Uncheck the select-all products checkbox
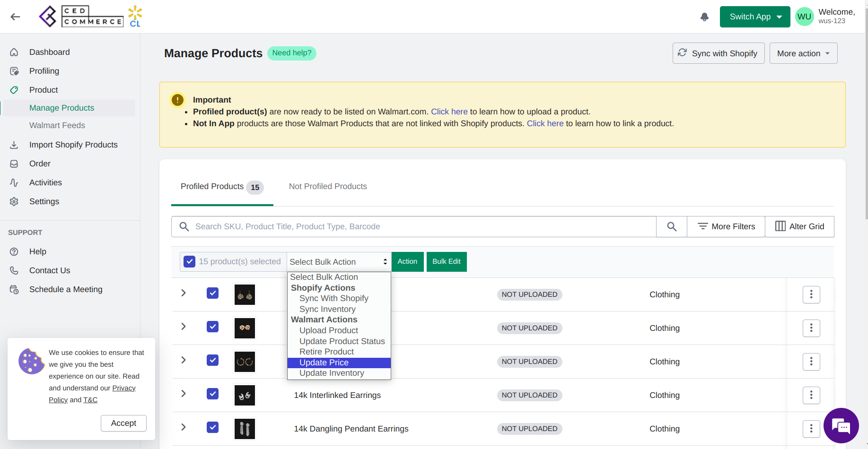The image size is (868, 449). click(x=189, y=261)
